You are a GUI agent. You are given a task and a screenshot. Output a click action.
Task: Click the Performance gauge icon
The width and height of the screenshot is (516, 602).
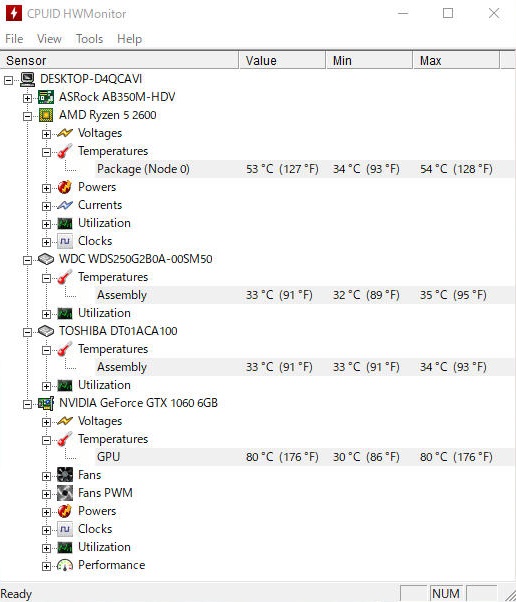click(65, 565)
